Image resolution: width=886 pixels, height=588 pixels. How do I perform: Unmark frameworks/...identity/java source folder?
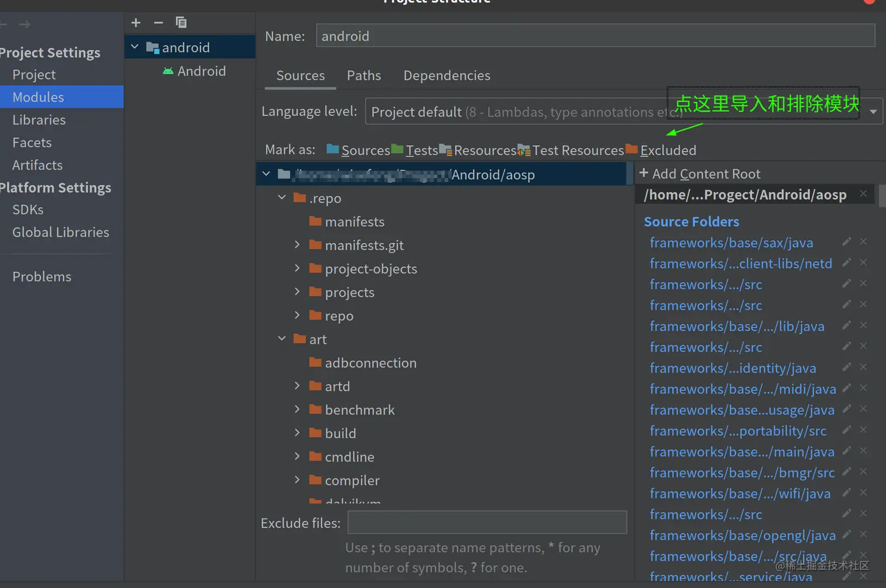pyautogui.click(x=863, y=367)
